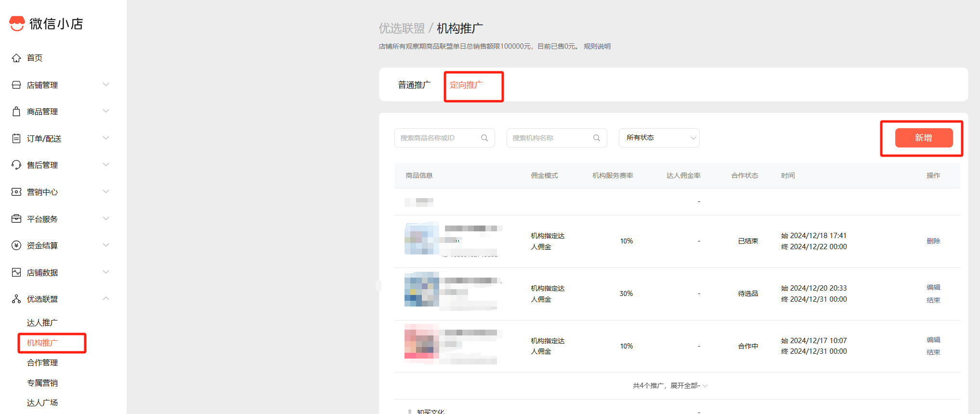Expand the 订单/配送 menu chevron
980x414 pixels.
(106, 138)
